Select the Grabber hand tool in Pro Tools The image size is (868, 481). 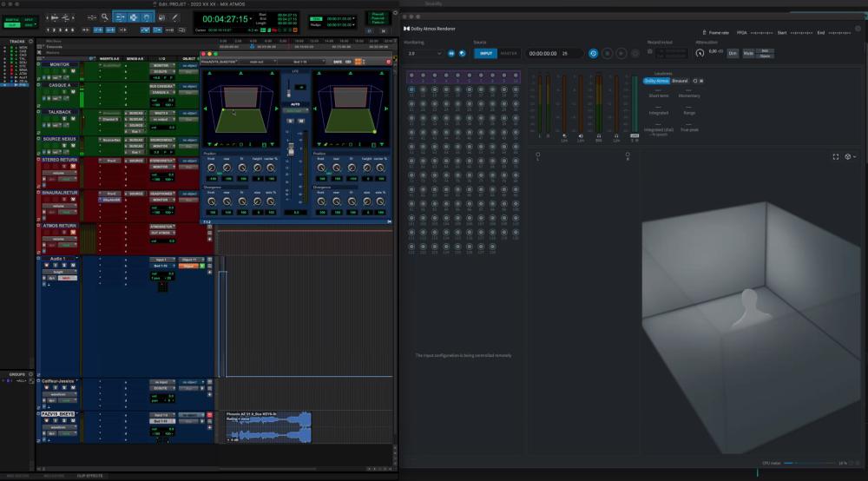tap(146, 17)
